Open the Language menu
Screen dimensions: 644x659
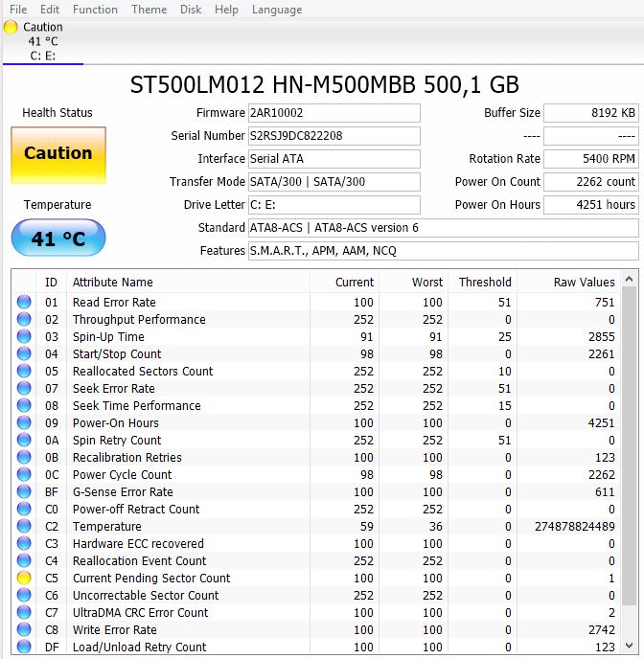coord(277,10)
